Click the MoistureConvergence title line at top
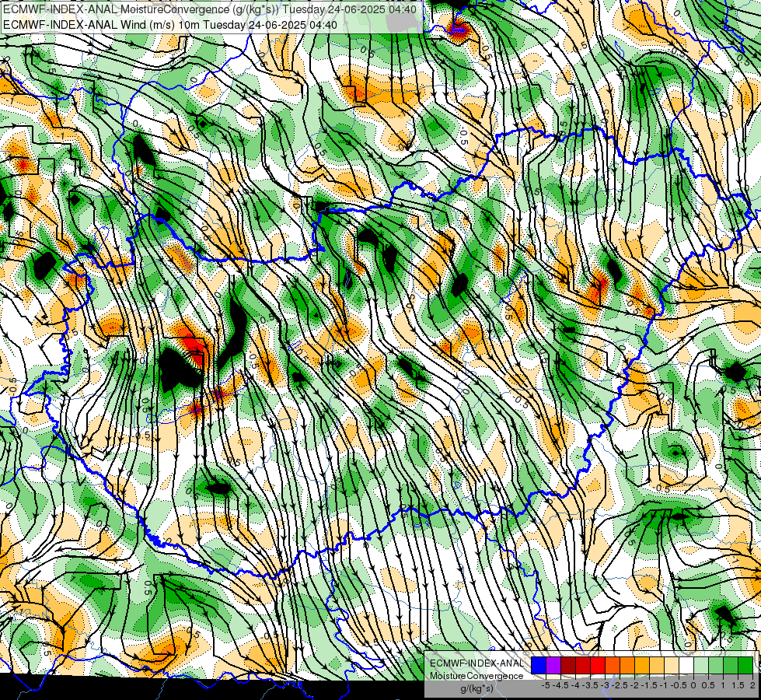Image resolution: width=761 pixels, height=700 pixels. point(210,9)
